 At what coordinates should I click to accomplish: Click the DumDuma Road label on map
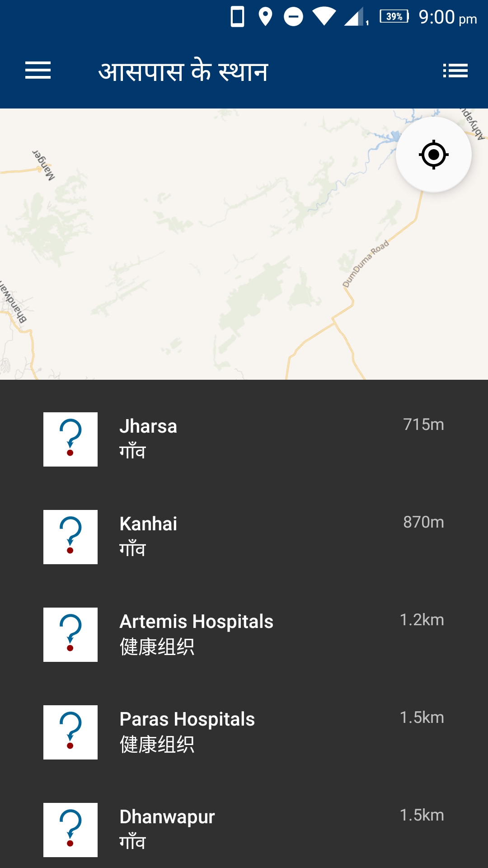366,264
